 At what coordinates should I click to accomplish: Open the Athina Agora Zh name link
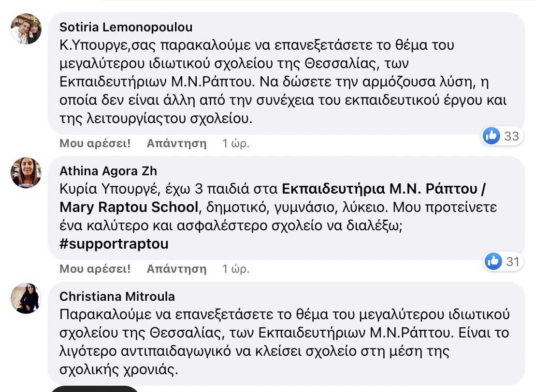point(108,171)
